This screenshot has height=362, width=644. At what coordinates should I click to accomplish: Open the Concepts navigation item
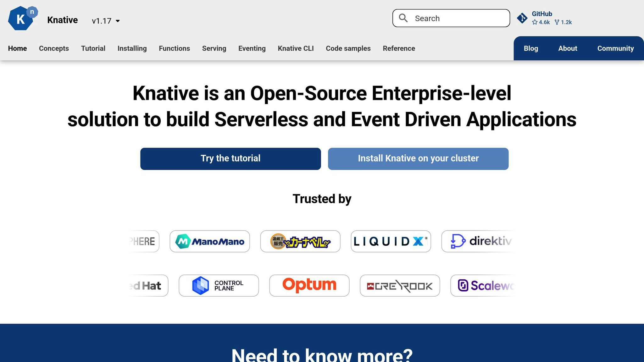tap(54, 48)
